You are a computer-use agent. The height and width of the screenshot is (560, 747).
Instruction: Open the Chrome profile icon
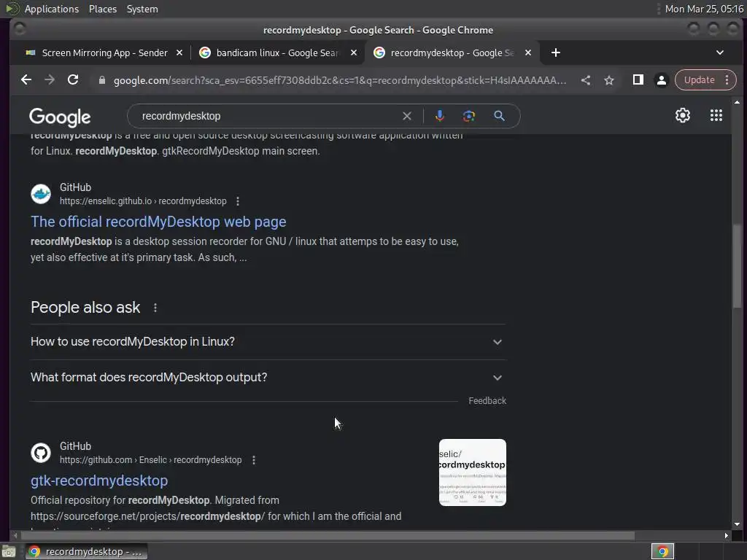point(661,80)
